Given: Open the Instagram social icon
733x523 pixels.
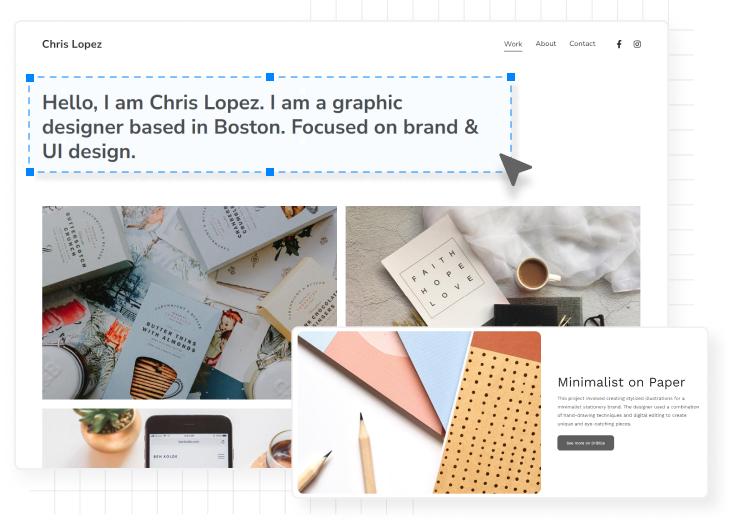Looking at the screenshot, I should point(637,44).
